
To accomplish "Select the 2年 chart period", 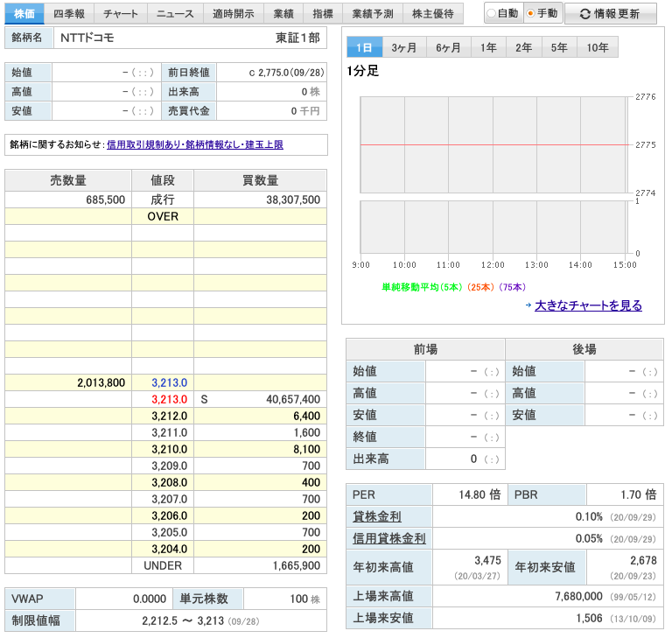I will [x=524, y=47].
